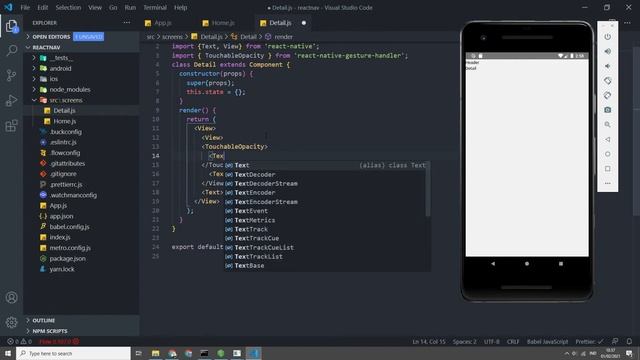Screen dimensions: 640x360
Task: Click Babel JavaScript language mode in status bar
Action: (547, 341)
